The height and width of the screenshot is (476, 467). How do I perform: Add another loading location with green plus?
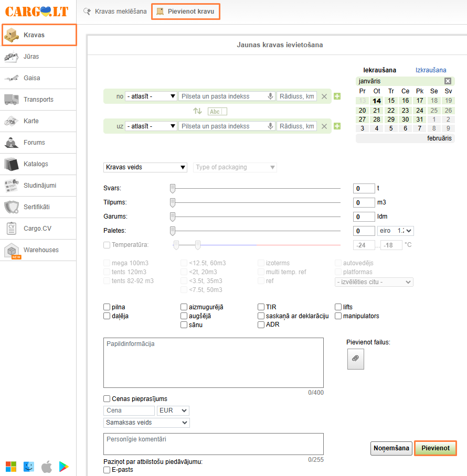[337, 96]
